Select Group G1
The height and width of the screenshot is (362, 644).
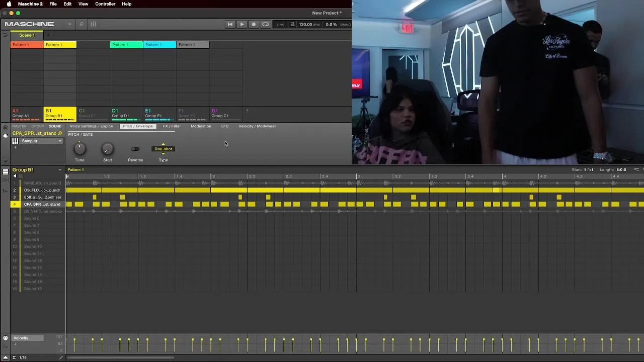tap(226, 114)
